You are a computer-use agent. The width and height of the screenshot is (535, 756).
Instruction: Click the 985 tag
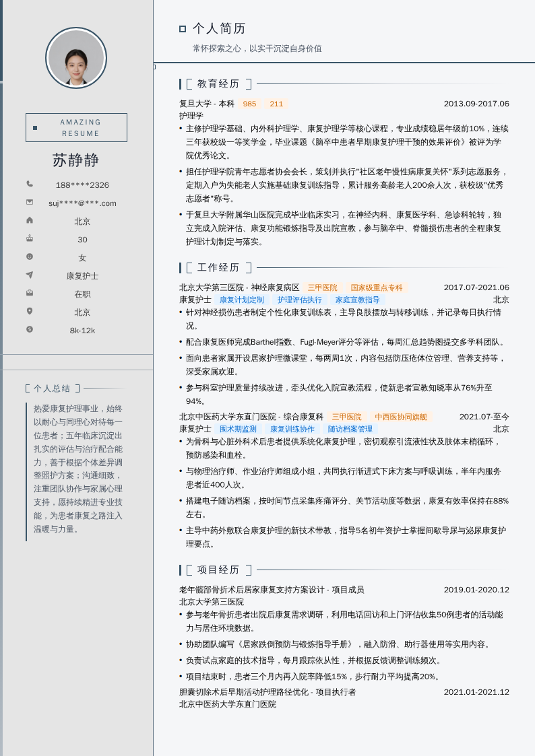249,104
